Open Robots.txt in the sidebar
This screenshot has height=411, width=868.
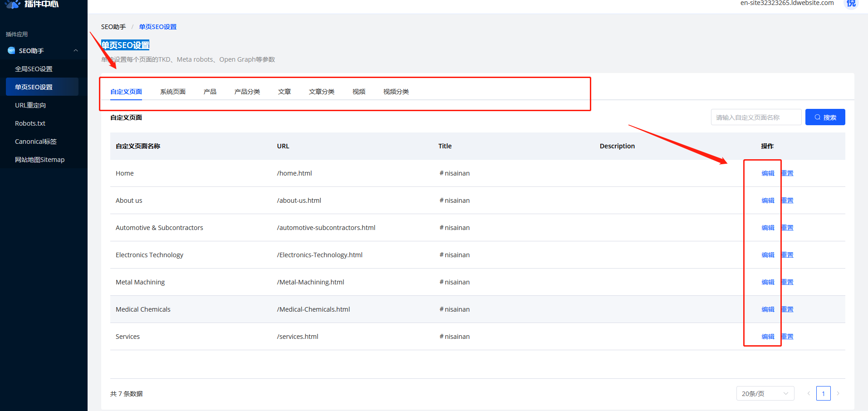coord(30,123)
